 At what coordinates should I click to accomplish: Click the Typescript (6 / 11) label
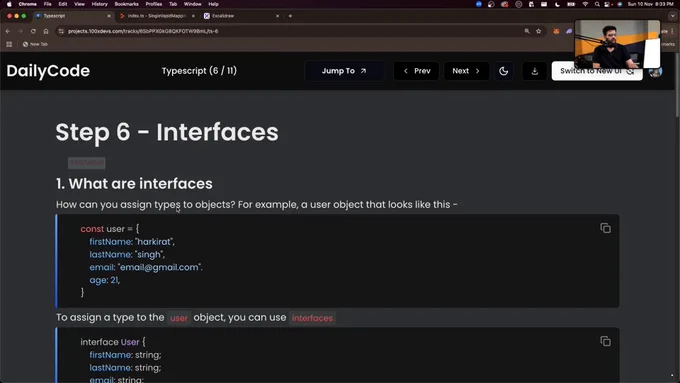pyautogui.click(x=199, y=71)
